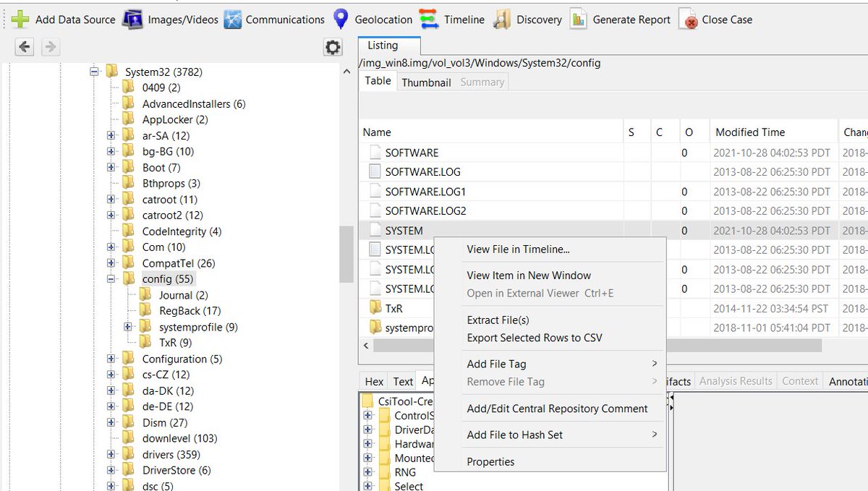Switch to the Hex viewer tab
868x491 pixels.
click(374, 381)
